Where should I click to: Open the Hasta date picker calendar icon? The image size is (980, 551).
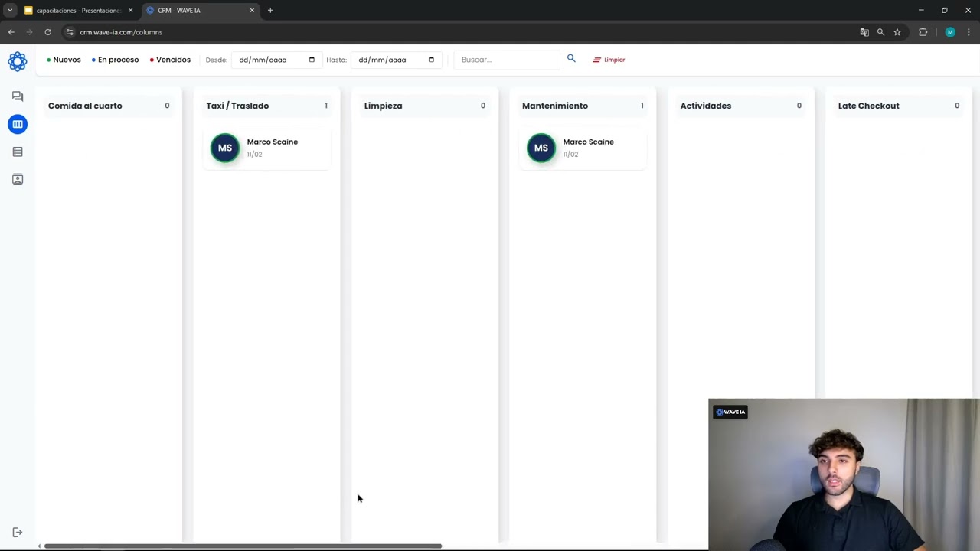coord(431,60)
